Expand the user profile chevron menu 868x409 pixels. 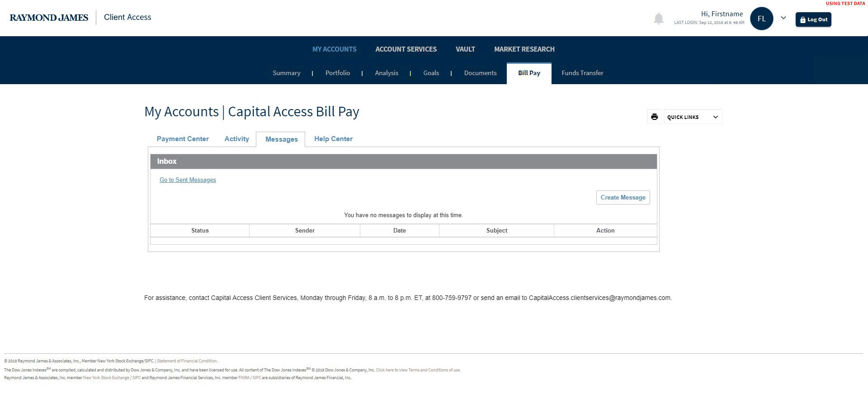(x=783, y=18)
